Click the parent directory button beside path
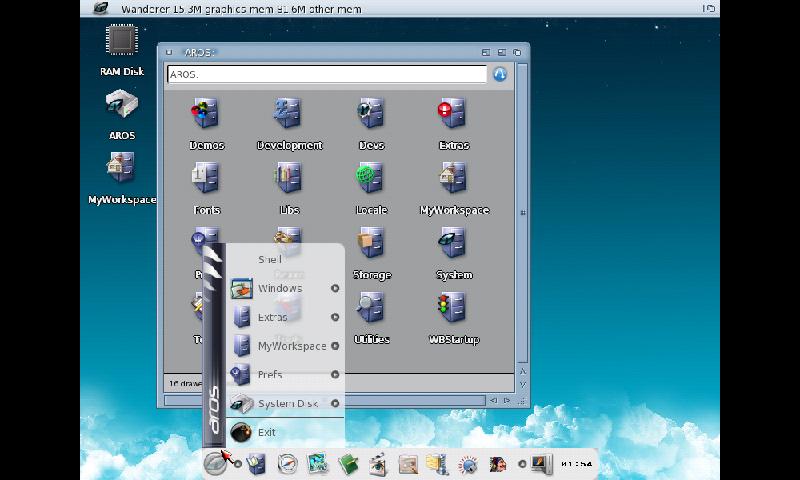The image size is (800, 480). 499,74
